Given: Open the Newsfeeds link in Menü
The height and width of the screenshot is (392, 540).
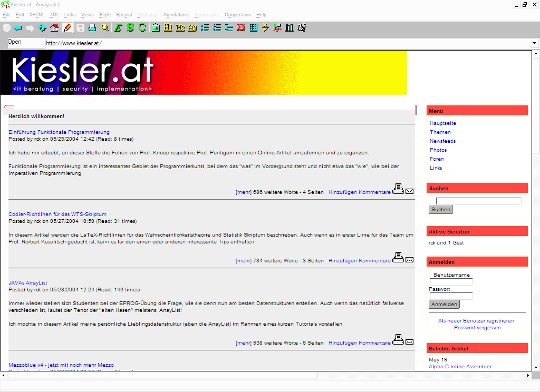Looking at the screenshot, I should pyautogui.click(x=442, y=141).
